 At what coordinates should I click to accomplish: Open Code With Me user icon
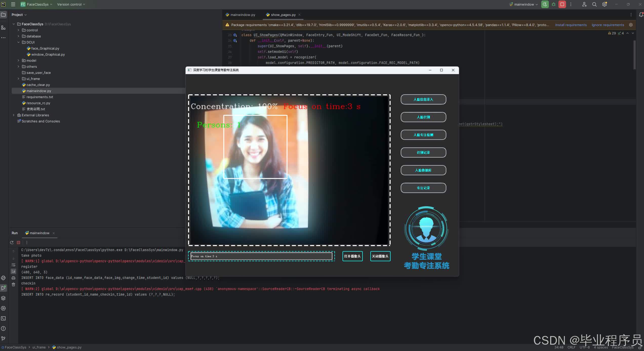point(584,4)
